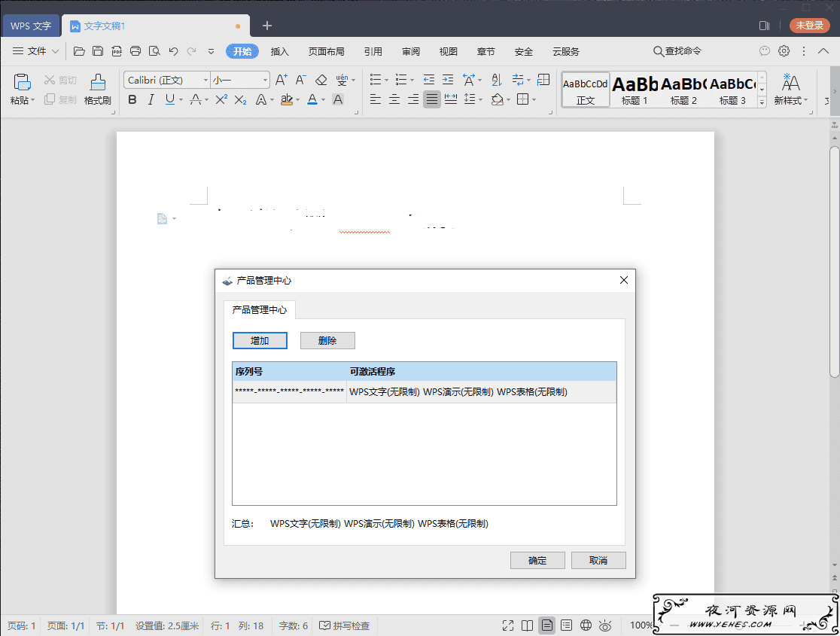The image size is (840, 636).
Task: Export to PDF via the toolbar icon
Action: [116, 51]
